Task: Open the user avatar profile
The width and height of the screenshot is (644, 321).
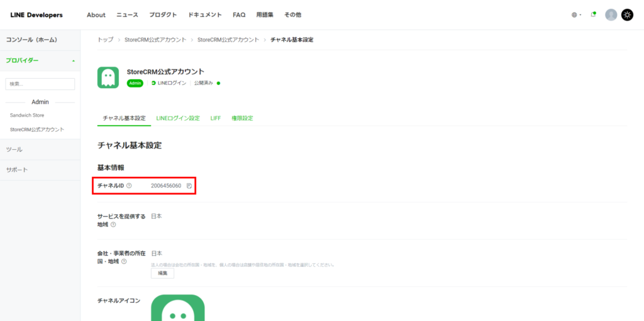Action: tap(611, 15)
